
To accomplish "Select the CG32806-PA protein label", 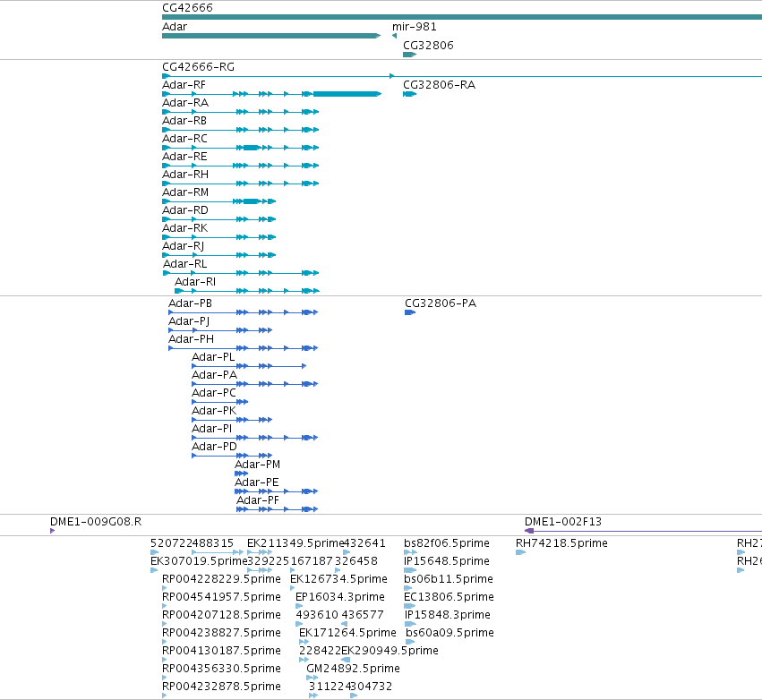I will click(441, 303).
